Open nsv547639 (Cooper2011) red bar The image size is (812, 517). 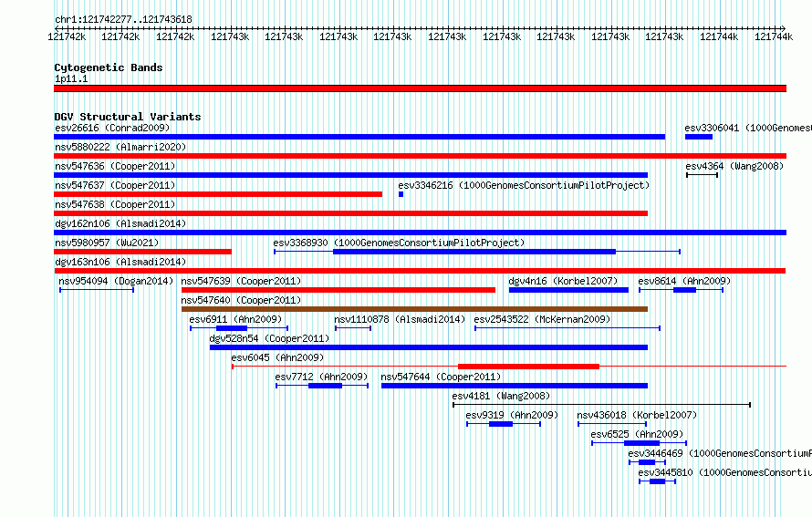tap(338, 290)
